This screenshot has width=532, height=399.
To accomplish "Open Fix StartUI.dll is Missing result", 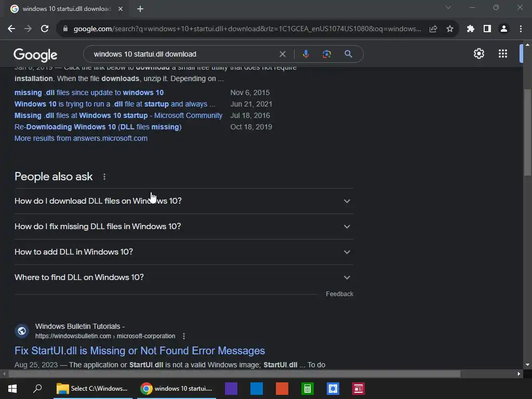I will coord(139,351).
